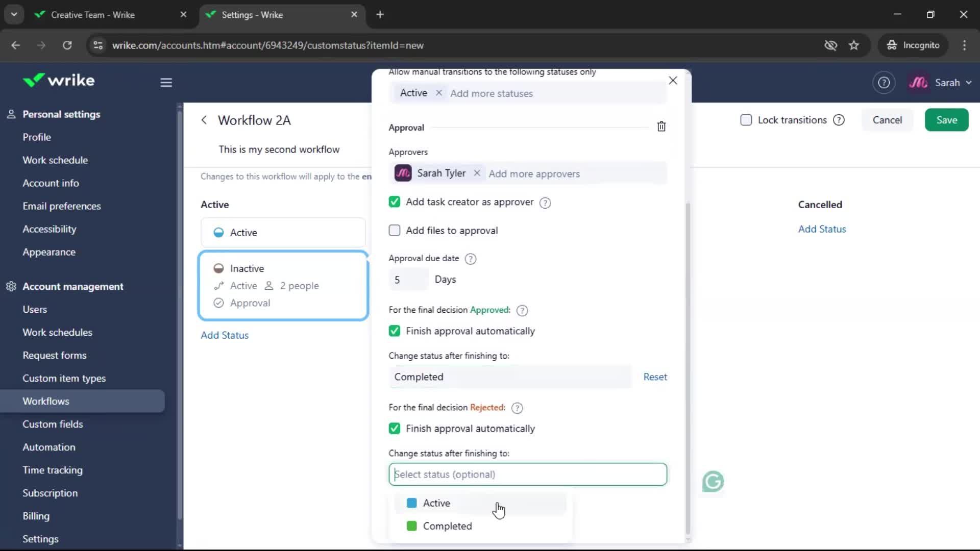Viewport: 980px width, 551px height.
Task: Choose Completed from the status dropdown list
Action: click(x=480, y=526)
